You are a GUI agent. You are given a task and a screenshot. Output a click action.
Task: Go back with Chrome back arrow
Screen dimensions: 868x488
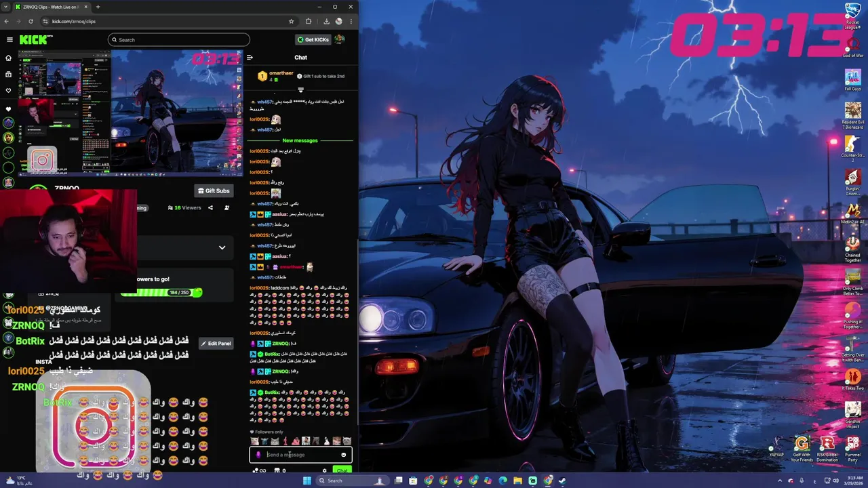[6, 21]
